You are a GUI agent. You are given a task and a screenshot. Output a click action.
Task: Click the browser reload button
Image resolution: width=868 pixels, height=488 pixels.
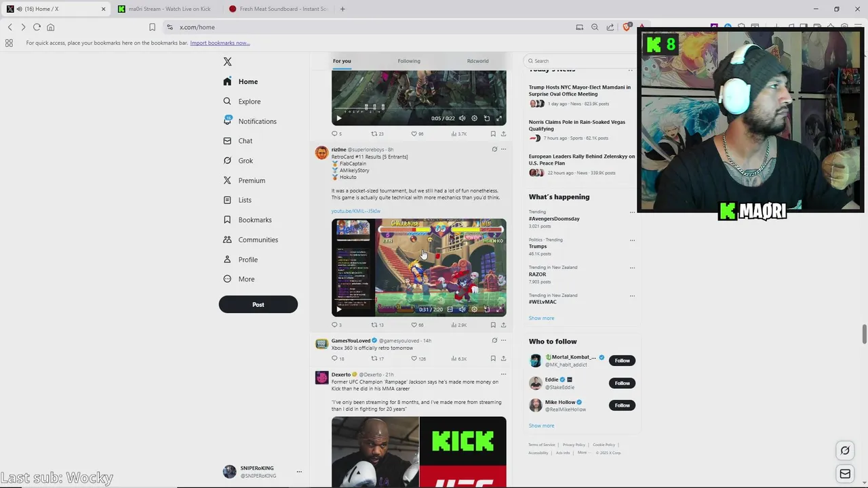point(37,27)
